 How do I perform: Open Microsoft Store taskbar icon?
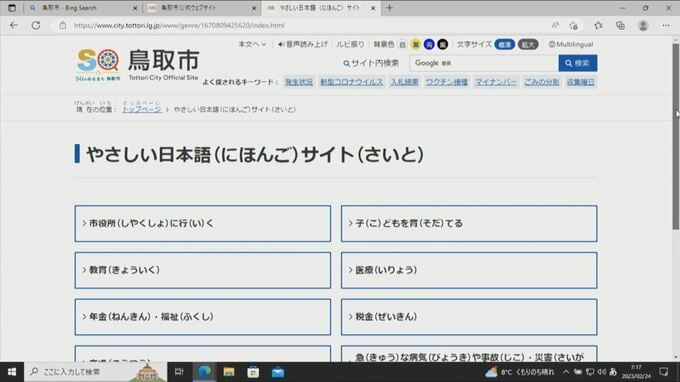coord(253,372)
